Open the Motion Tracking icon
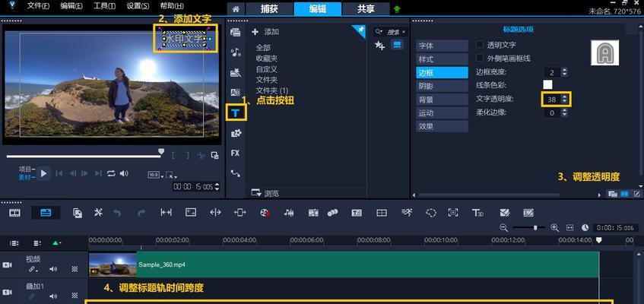 click(333, 213)
